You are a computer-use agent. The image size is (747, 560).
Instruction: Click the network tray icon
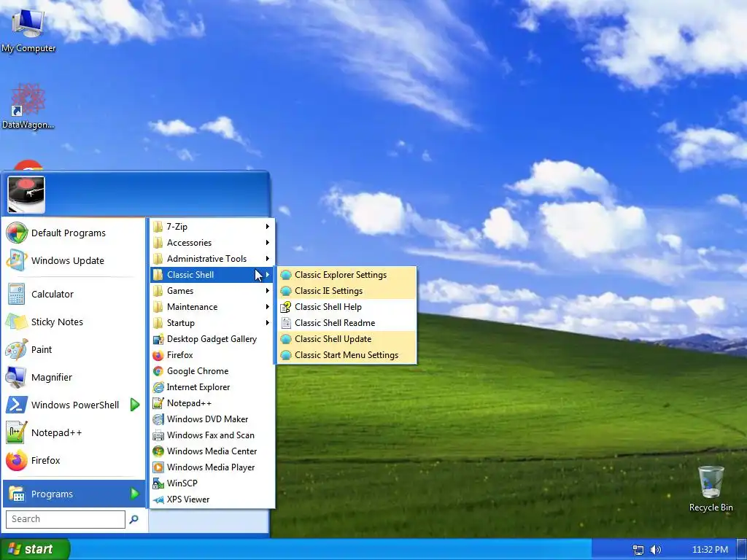coord(638,550)
